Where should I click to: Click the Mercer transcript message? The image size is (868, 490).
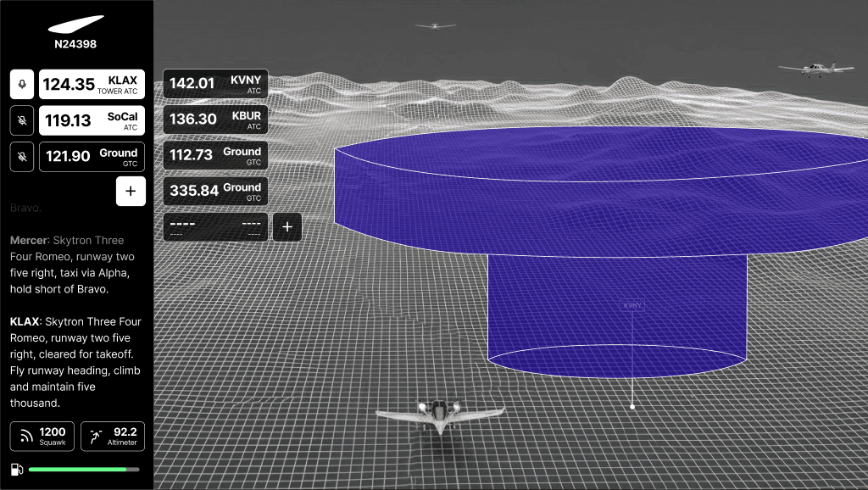(72, 264)
